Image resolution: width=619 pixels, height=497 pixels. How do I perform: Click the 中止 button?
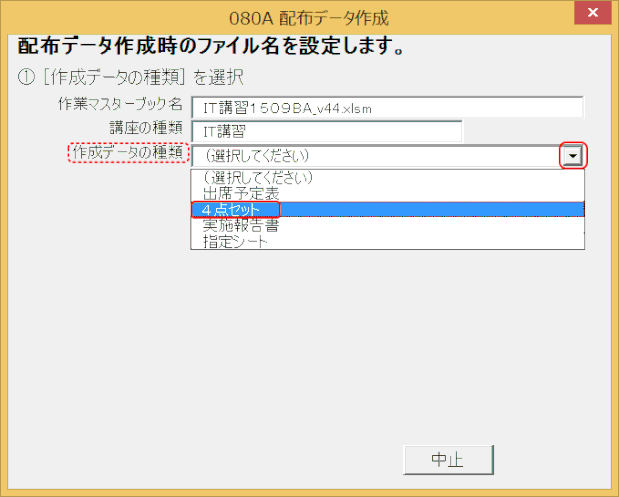(448, 460)
